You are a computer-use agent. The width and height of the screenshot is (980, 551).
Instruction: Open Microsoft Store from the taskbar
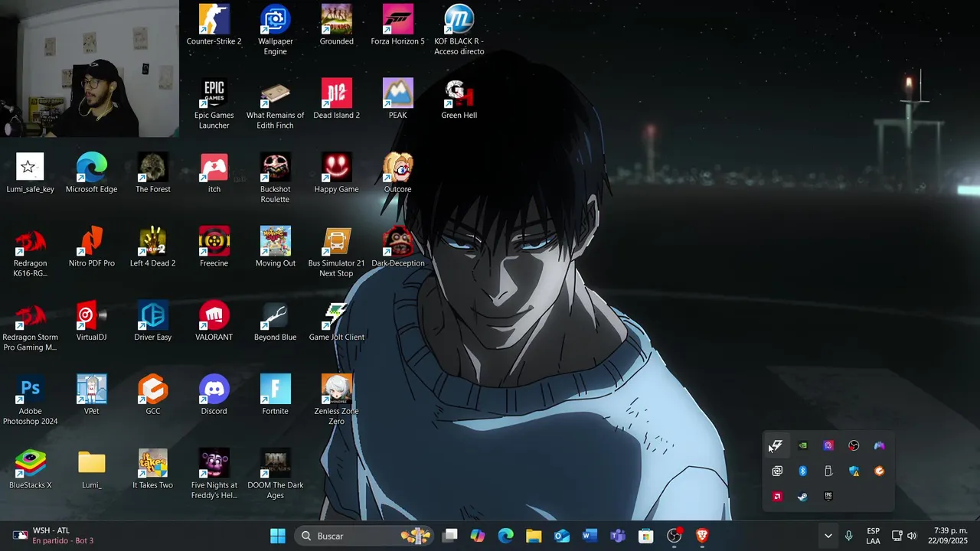tap(646, 536)
